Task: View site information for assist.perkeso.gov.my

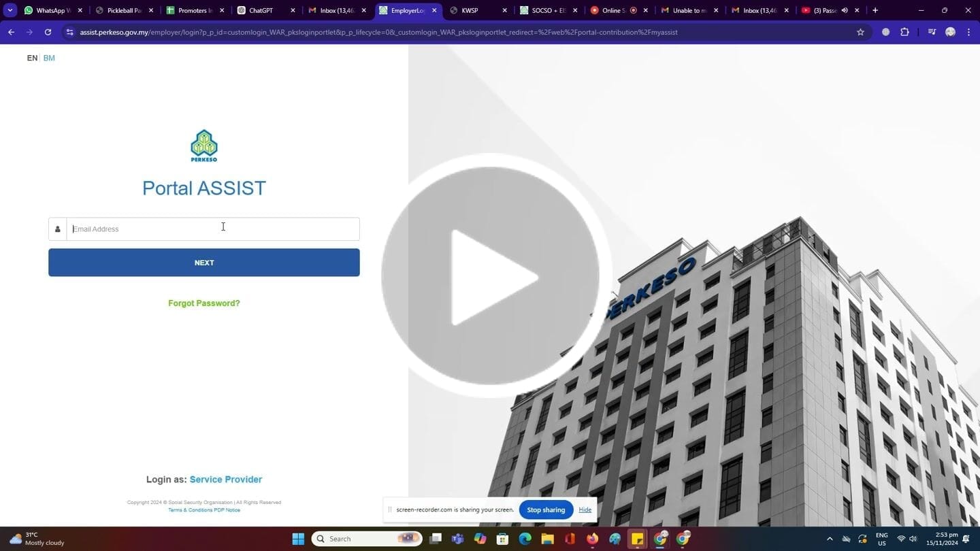Action: [69, 32]
